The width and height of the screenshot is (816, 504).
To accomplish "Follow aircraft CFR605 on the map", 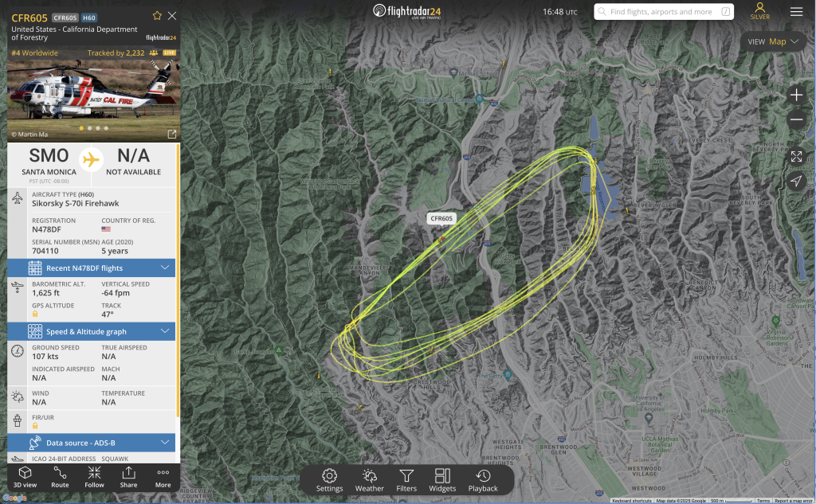I will pos(94,477).
